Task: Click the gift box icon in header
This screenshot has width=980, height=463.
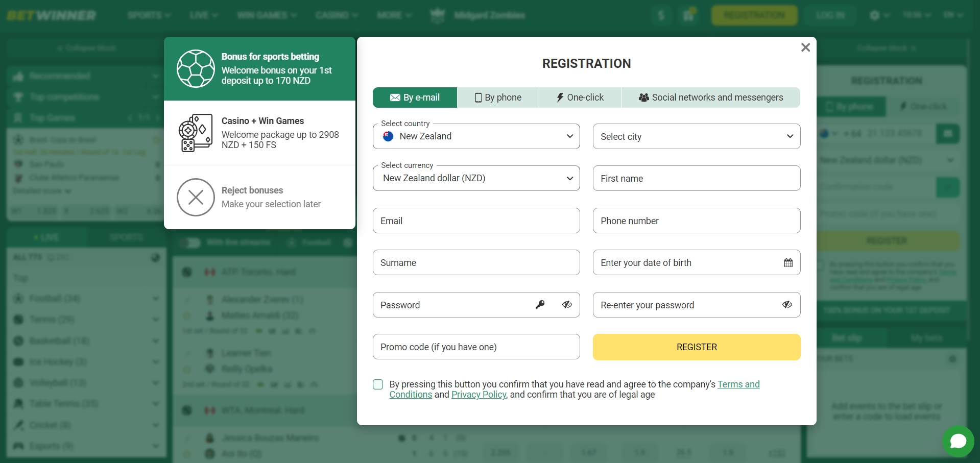Action: [x=688, y=15]
